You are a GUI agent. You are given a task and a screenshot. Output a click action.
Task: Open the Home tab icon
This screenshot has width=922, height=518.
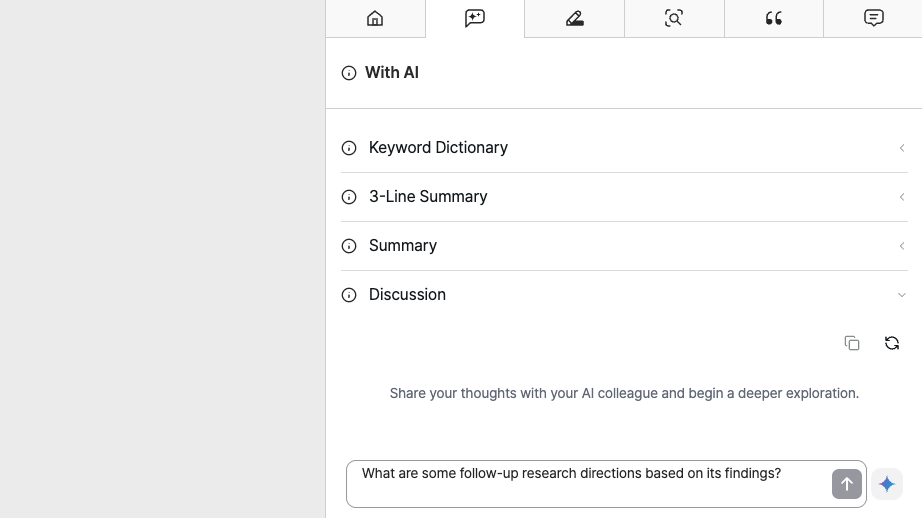[375, 18]
